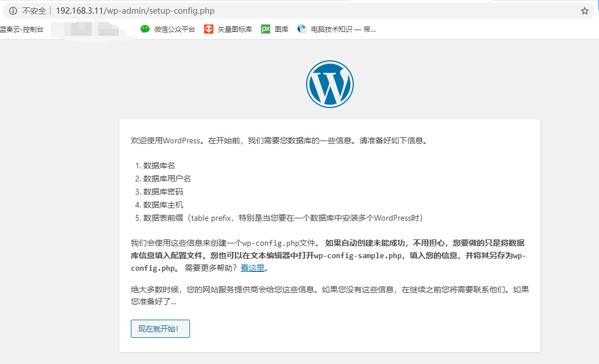
Task: Click the WordPress logo
Action: point(330,84)
